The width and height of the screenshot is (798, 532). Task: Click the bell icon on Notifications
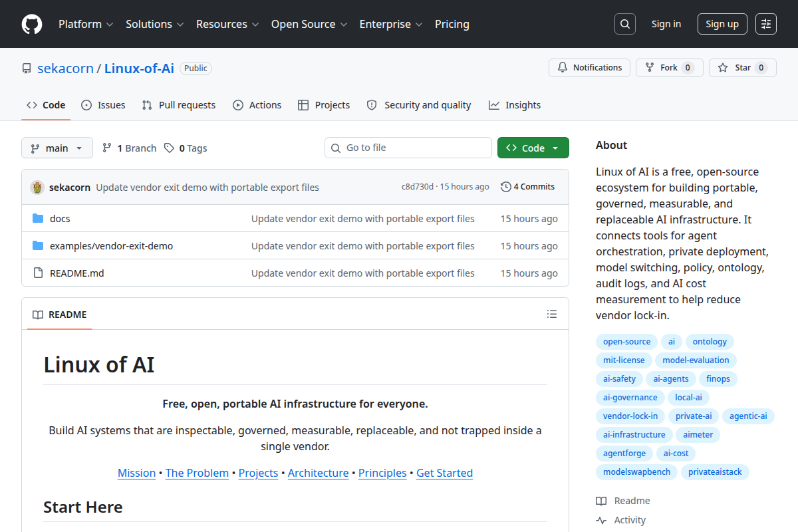563,68
